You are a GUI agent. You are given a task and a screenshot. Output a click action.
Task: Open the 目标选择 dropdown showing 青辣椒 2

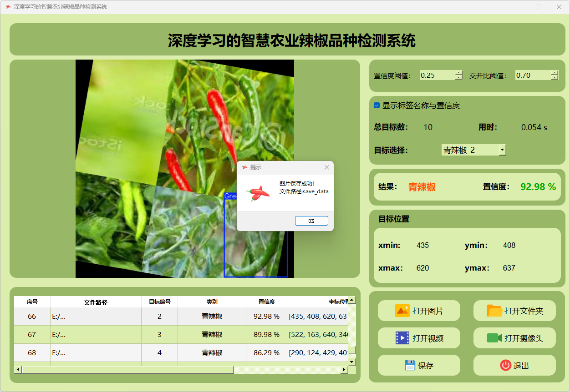coord(473,150)
